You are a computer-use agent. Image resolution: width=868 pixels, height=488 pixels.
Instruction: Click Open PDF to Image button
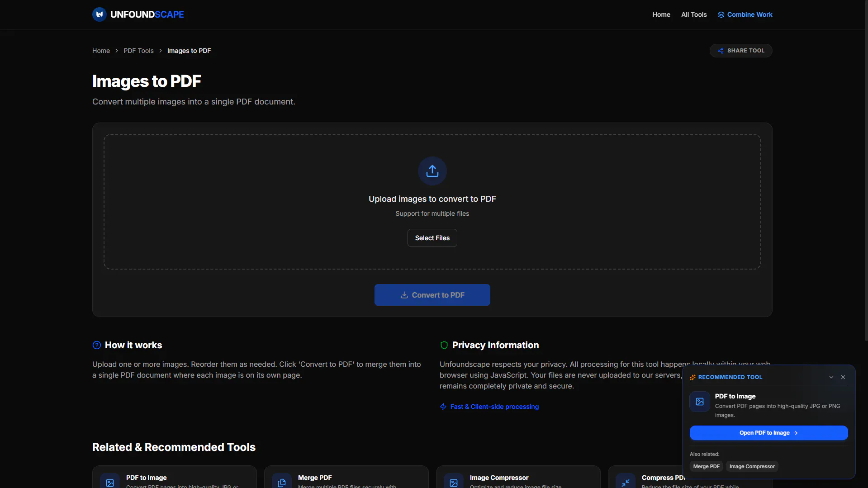(769, 433)
